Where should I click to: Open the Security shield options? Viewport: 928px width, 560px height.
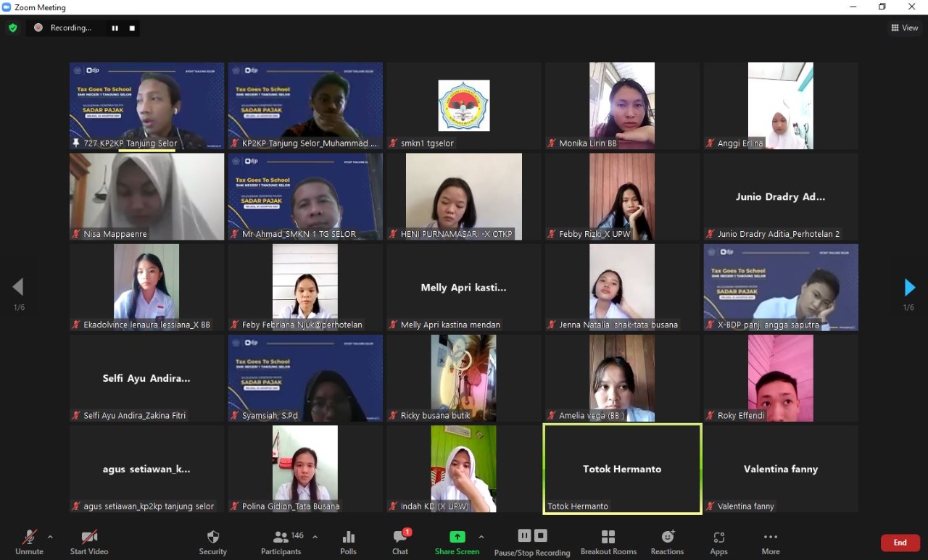coord(212,542)
